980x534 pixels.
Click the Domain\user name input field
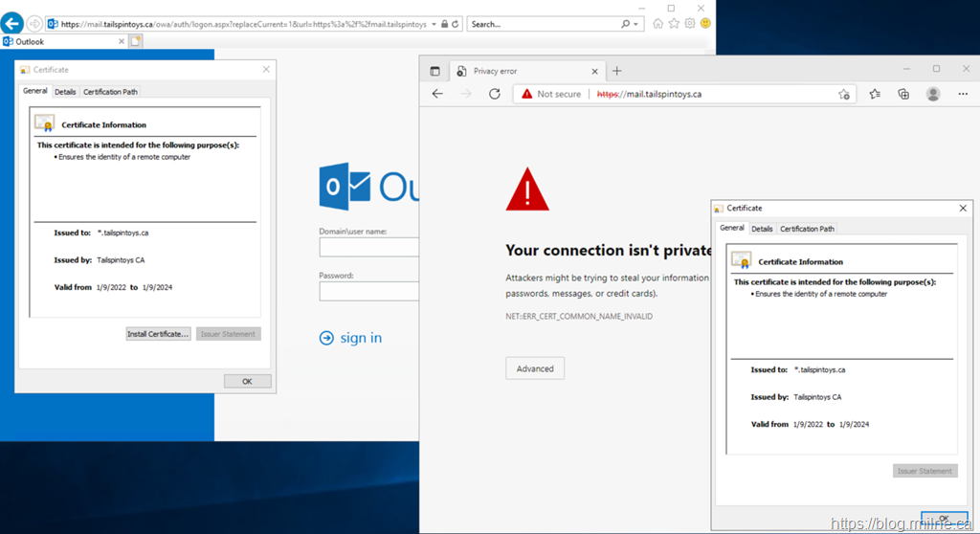click(x=369, y=248)
